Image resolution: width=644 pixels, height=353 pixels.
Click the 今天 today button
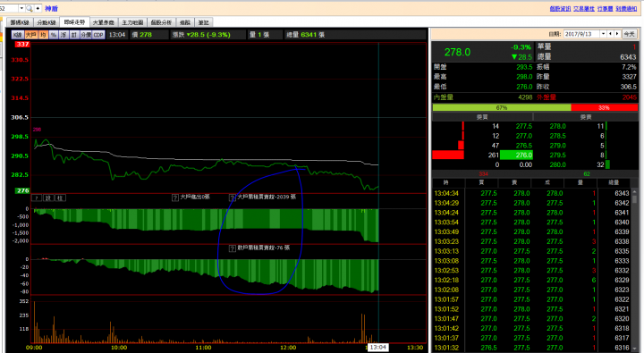(629, 34)
